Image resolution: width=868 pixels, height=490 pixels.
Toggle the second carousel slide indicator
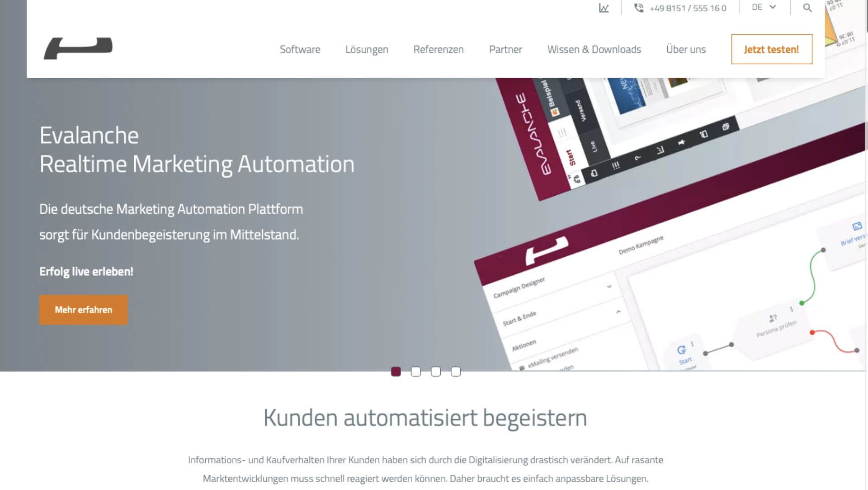pyautogui.click(x=415, y=372)
